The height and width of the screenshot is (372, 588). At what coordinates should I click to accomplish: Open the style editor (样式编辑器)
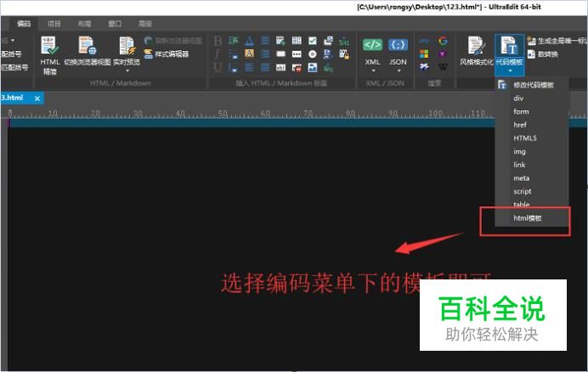coord(167,54)
